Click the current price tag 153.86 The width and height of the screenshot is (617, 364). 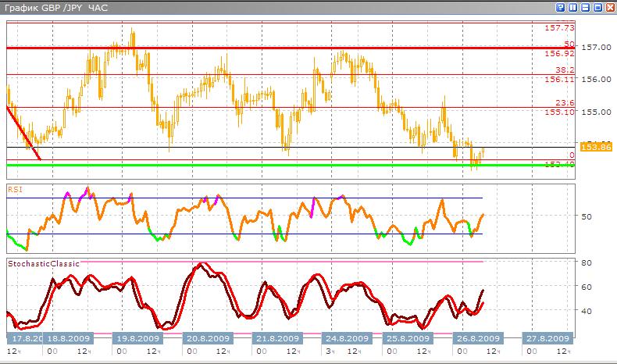(x=596, y=147)
